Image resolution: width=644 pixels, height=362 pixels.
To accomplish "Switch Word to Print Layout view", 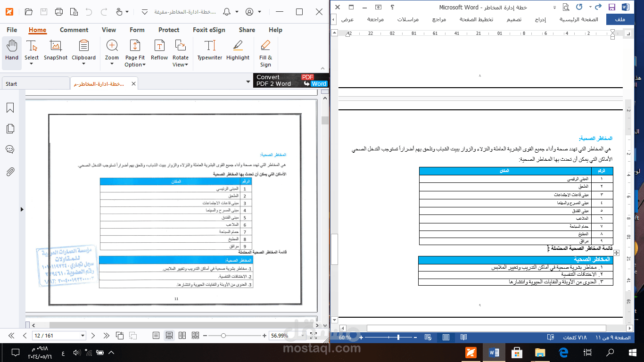I will [445, 337].
